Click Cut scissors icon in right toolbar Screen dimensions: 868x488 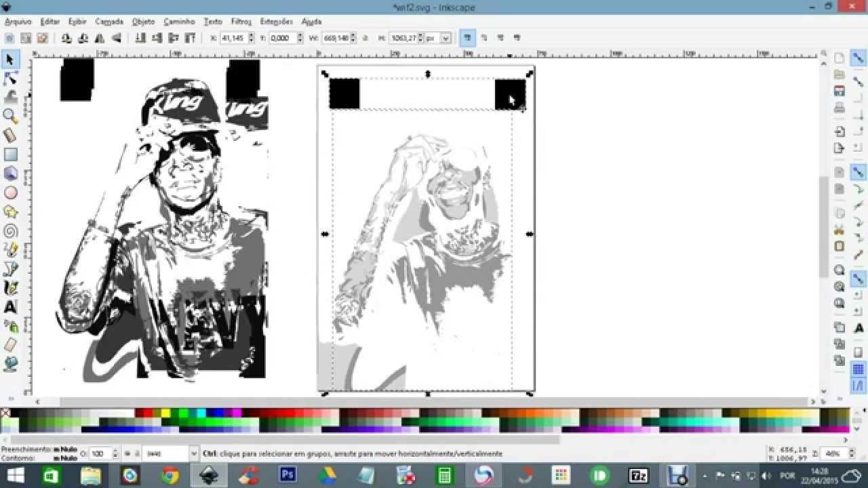coord(840,229)
